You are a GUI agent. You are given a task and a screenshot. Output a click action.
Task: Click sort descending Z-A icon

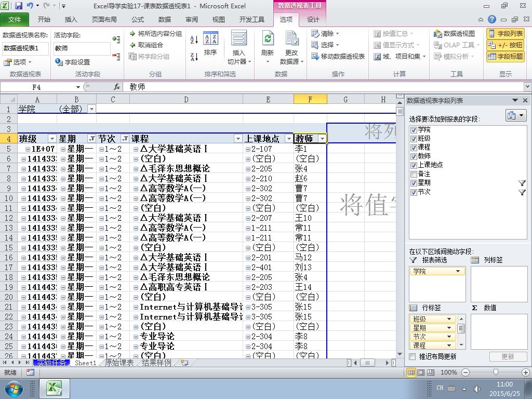(194, 57)
